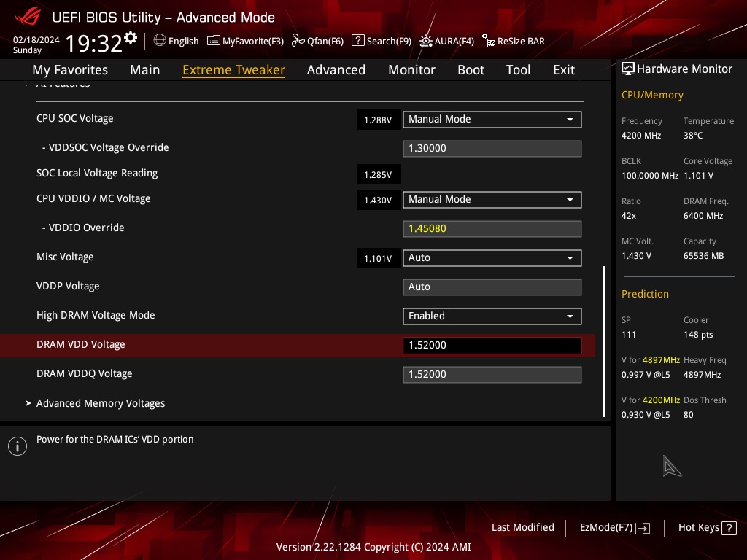747x560 pixels.
Task: Click the settings list vertical scrollbar
Action: click(604, 341)
